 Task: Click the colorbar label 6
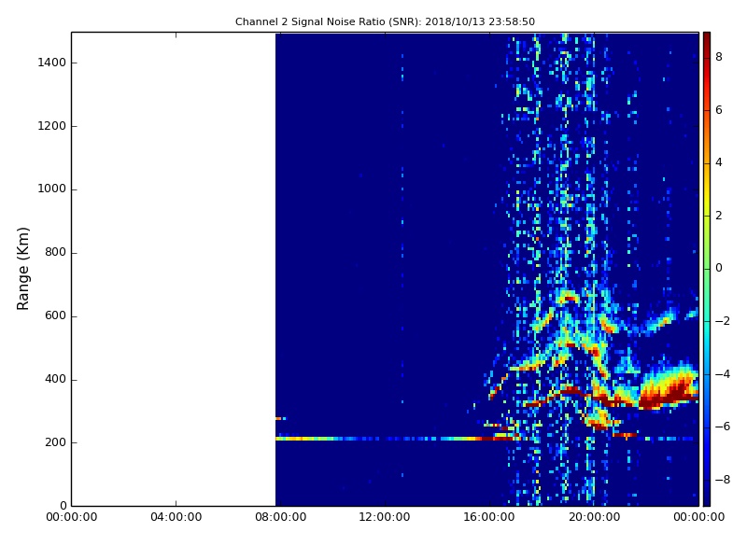point(719,110)
